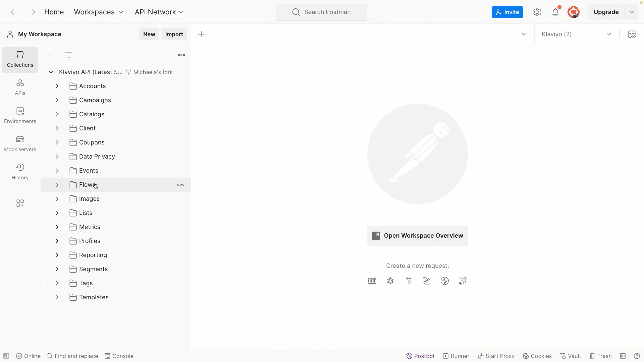644x362 pixels.
Task: Open the API Network menu
Action: click(x=159, y=12)
